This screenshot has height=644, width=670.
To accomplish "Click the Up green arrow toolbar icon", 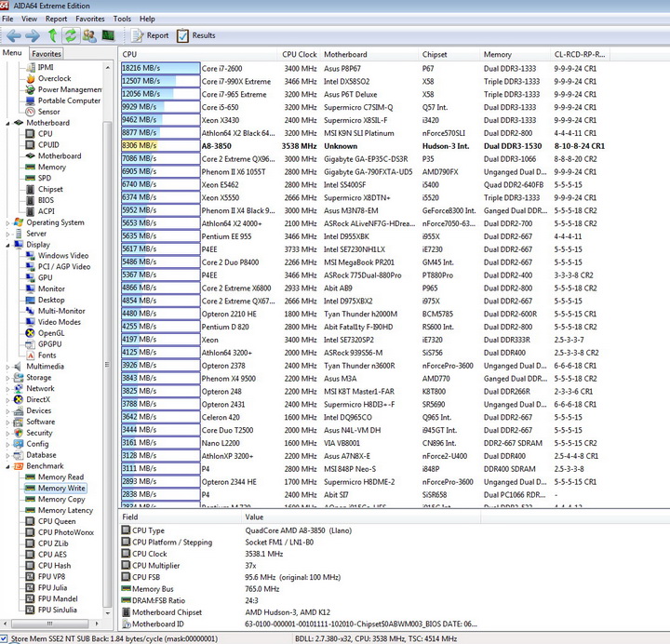I will 52,35.
